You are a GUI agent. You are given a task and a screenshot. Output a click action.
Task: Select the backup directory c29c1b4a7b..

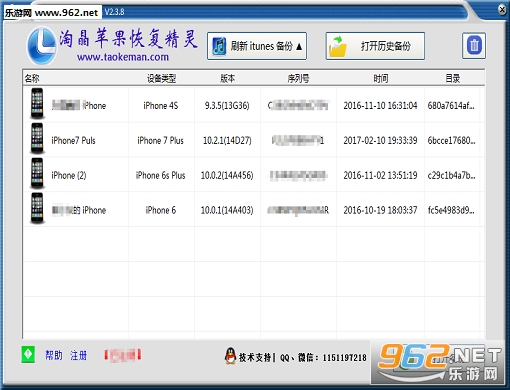click(x=451, y=175)
